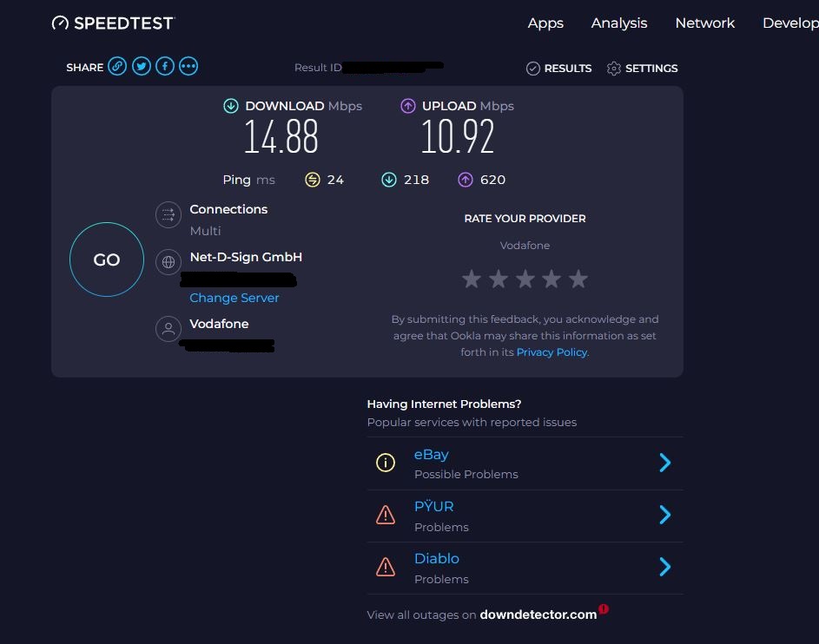Click the Connections Multi setting
Viewport: 819px width, 644px height.
(205, 231)
